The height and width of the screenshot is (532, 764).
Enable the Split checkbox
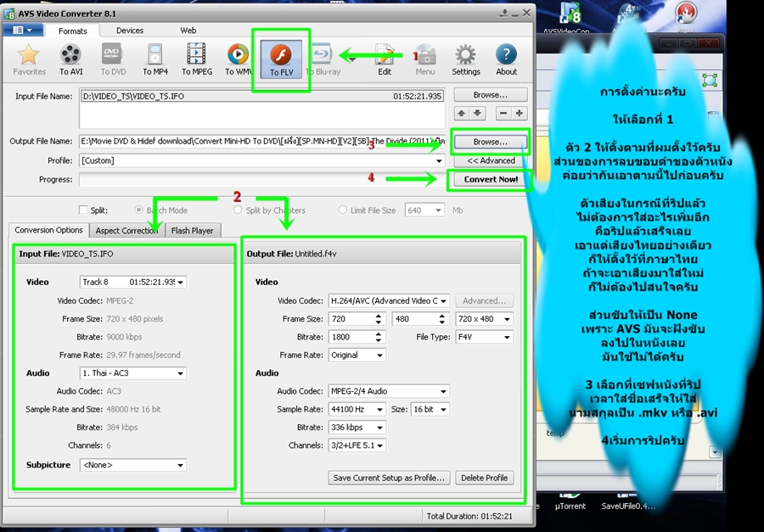(x=83, y=210)
